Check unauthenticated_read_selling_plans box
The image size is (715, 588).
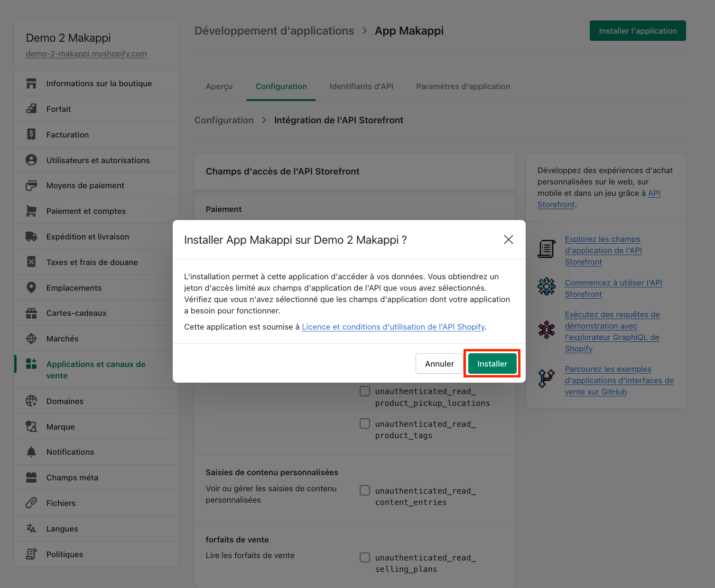pyautogui.click(x=365, y=557)
